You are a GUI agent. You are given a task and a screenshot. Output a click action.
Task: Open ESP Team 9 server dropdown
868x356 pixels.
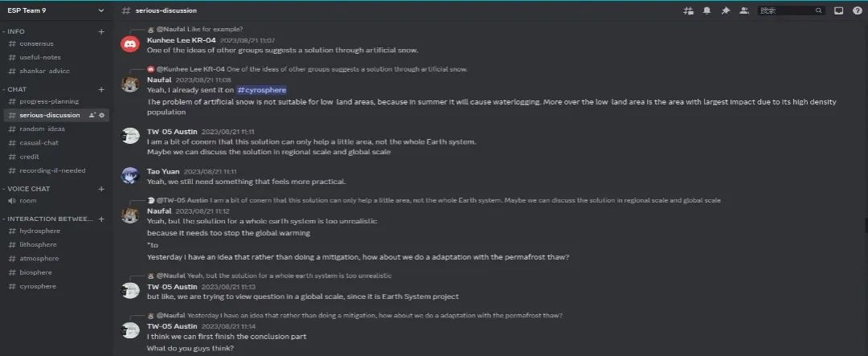point(55,10)
